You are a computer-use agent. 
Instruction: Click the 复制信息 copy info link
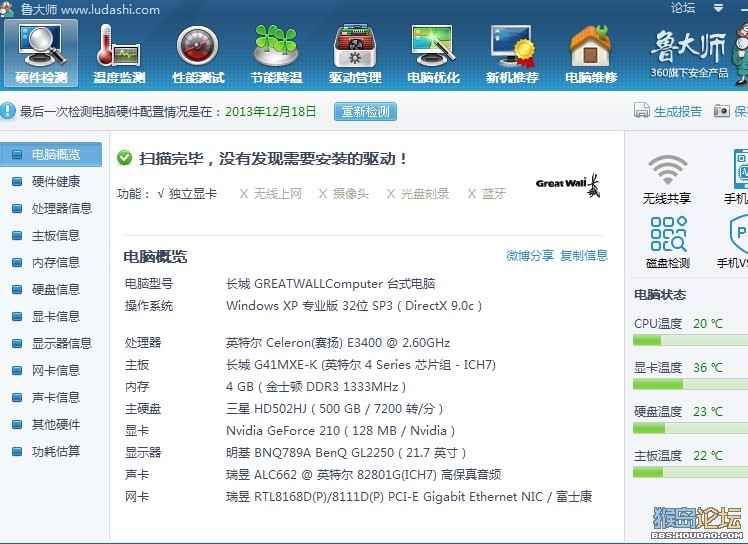click(584, 255)
